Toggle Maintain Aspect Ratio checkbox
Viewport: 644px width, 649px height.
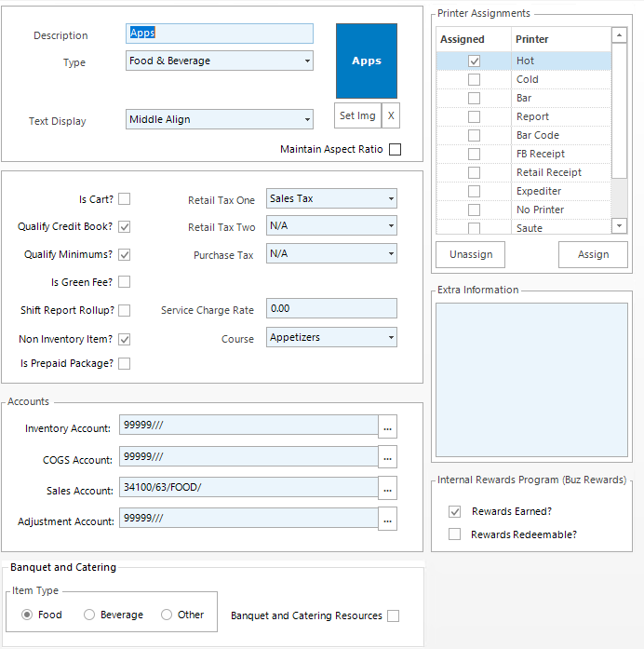tap(395, 149)
